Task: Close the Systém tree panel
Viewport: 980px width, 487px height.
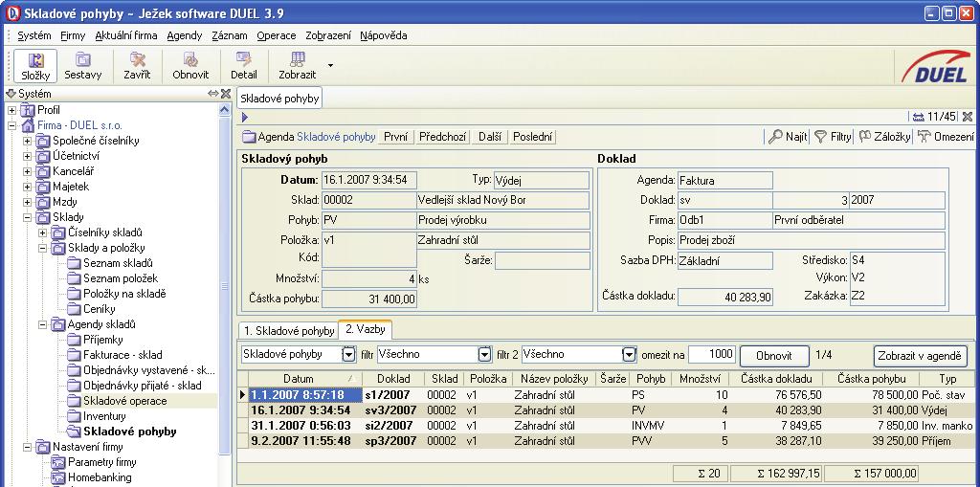Action: [226, 94]
